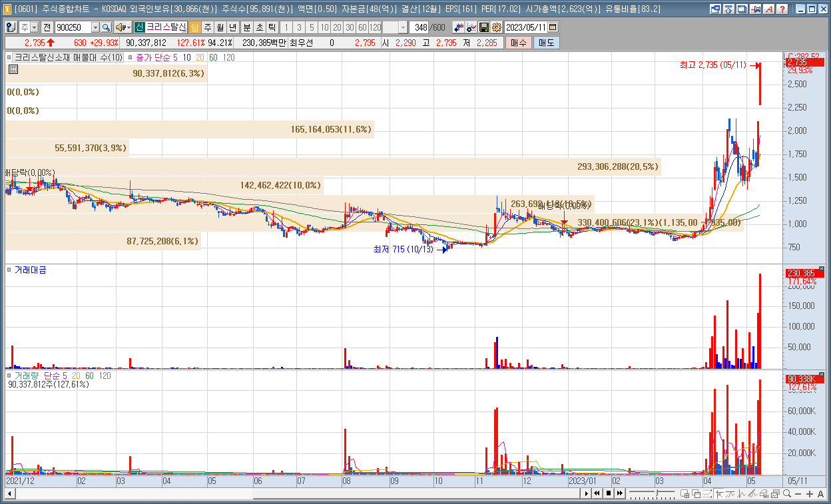Select interval preset 60
Image resolution: width=831 pixels, height=504 pixels.
coord(362,27)
